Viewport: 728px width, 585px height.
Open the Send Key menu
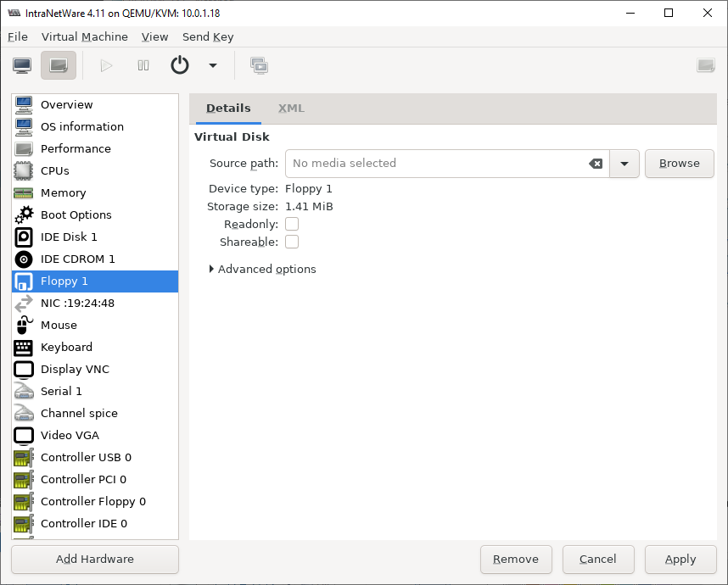208,36
